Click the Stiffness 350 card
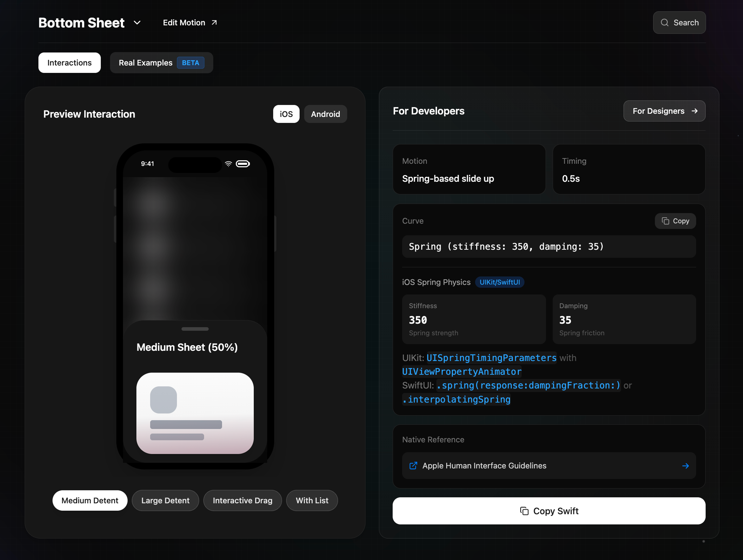Image resolution: width=743 pixels, height=560 pixels. pos(474,319)
